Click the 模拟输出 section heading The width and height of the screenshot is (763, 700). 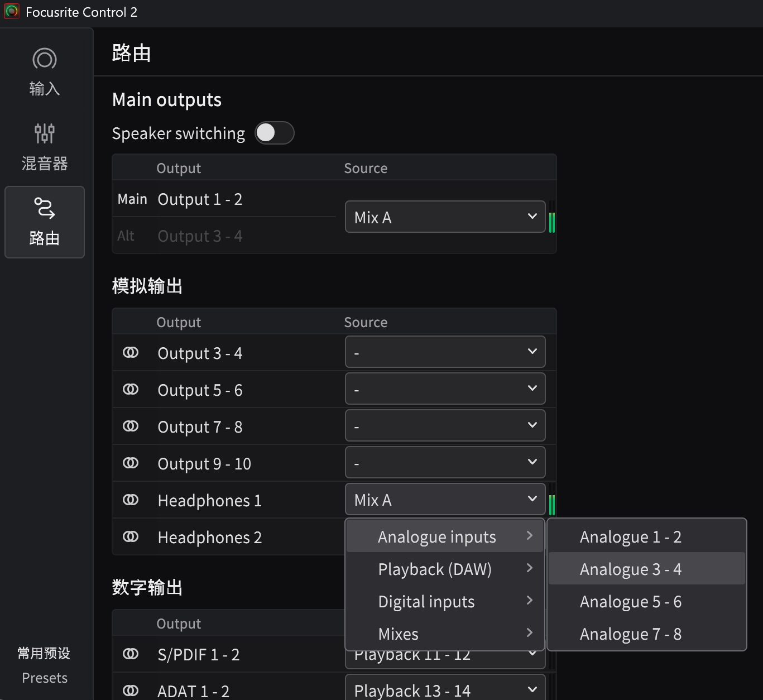[147, 286]
